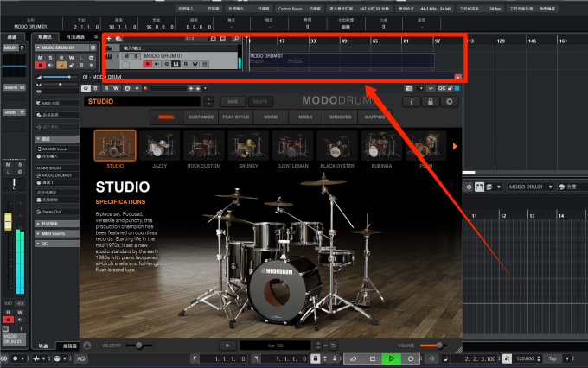Open the PLAY STYLE tab

[x=236, y=117]
